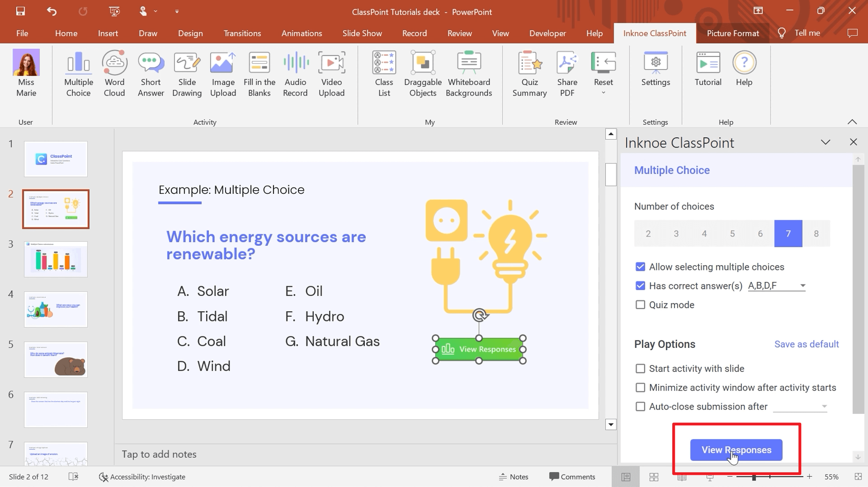The height and width of the screenshot is (487, 868).
Task: Click Save as default link
Action: click(806, 344)
